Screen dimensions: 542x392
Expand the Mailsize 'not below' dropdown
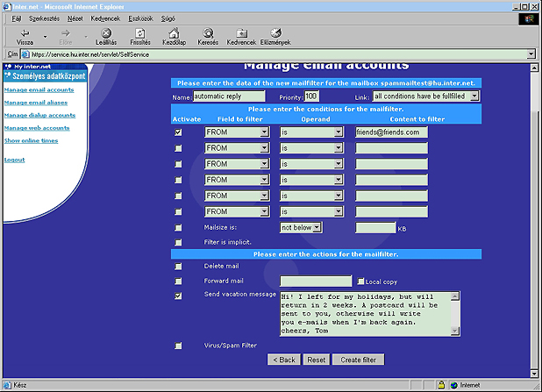tap(317, 227)
